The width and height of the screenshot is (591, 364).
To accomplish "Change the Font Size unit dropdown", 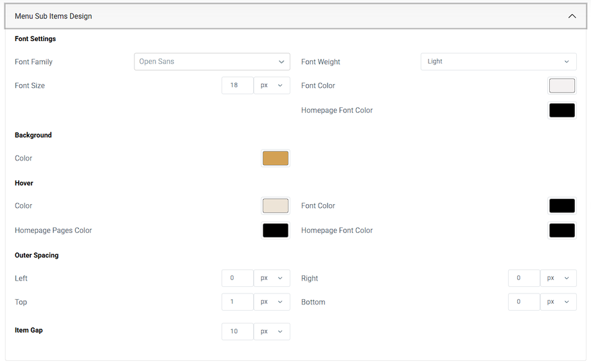I will [x=272, y=85].
